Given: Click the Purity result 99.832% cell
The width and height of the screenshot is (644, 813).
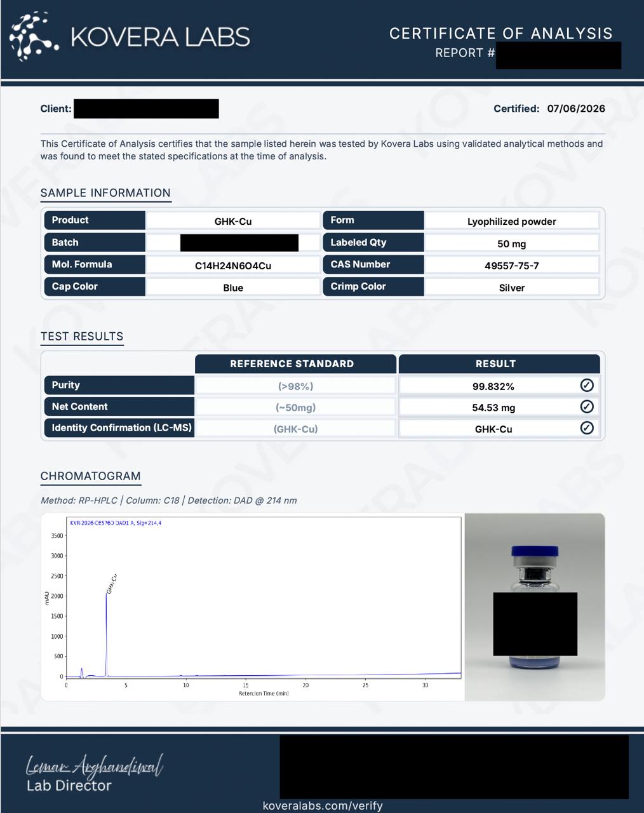Looking at the screenshot, I should pyautogui.click(x=493, y=386).
